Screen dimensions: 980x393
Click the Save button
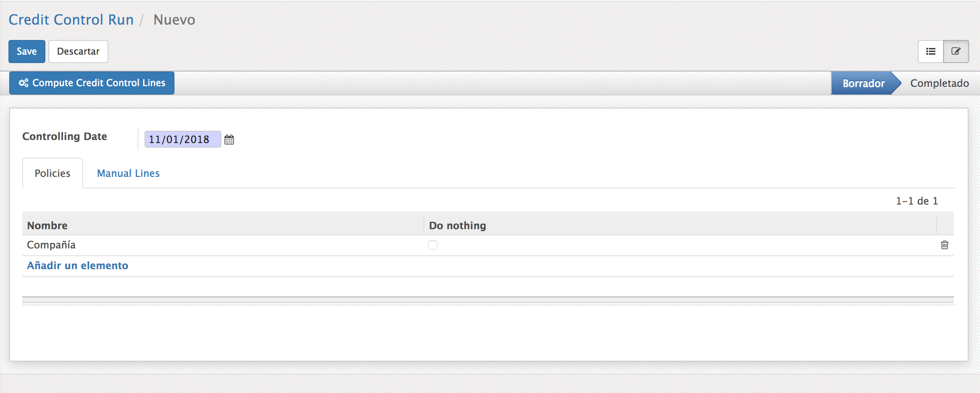27,52
